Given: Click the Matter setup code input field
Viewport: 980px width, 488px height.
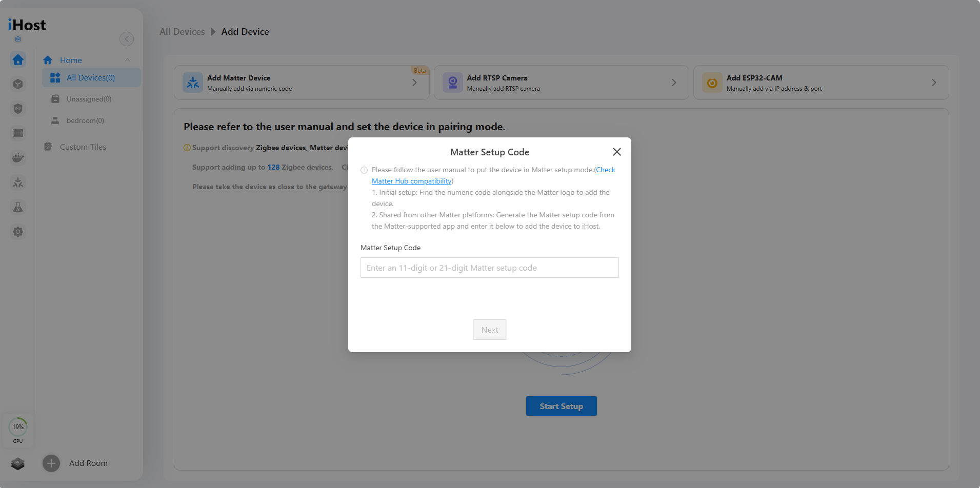Looking at the screenshot, I should pos(489,267).
